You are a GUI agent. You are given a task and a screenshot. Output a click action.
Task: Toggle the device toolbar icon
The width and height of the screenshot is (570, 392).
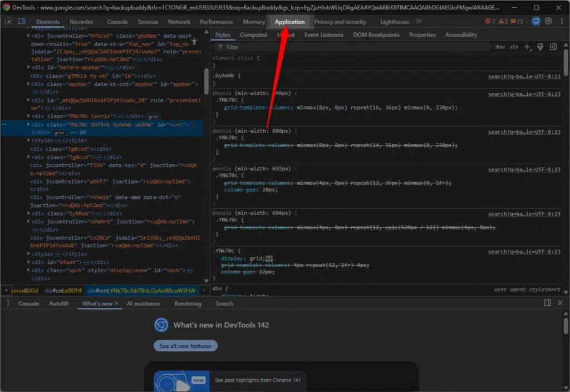pos(22,21)
